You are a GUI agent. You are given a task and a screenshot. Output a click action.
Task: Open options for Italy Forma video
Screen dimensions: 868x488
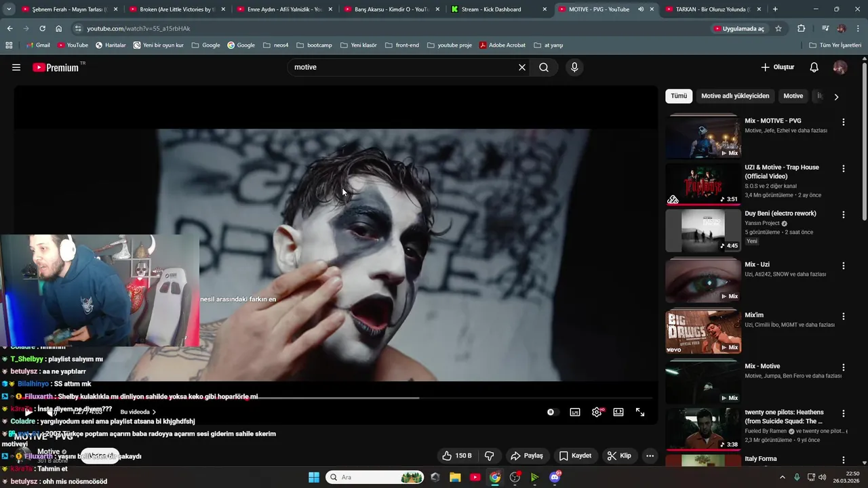coord(844,460)
